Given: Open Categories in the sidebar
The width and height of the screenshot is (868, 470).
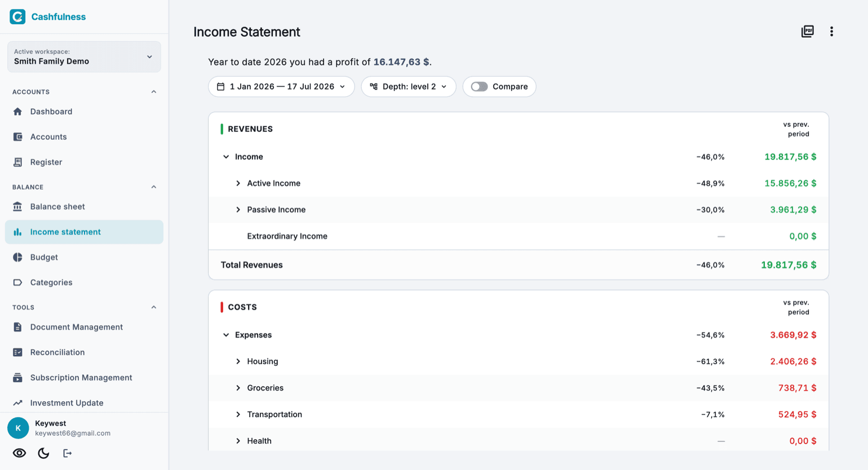Looking at the screenshot, I should point(84,282).
